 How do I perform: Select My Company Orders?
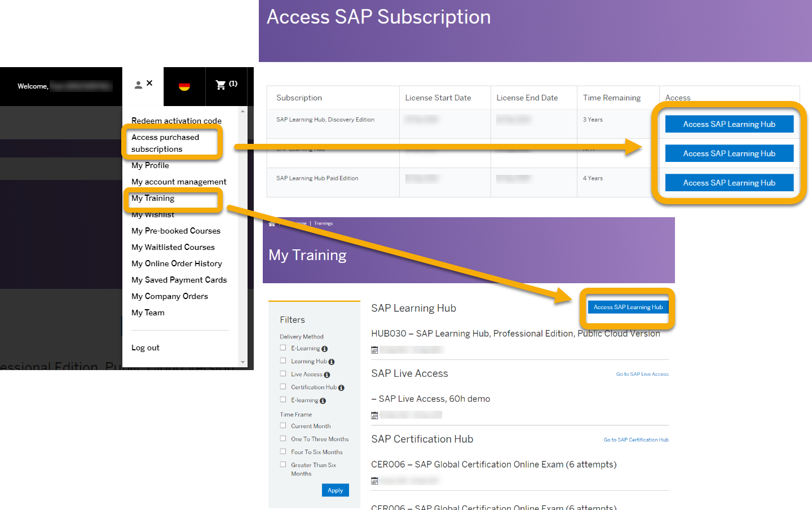click(x=170, y=296)
